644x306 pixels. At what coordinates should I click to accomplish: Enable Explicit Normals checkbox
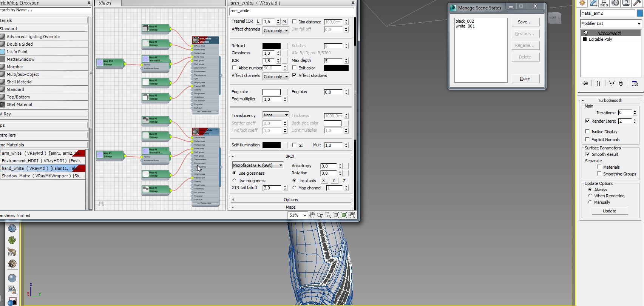587,140
